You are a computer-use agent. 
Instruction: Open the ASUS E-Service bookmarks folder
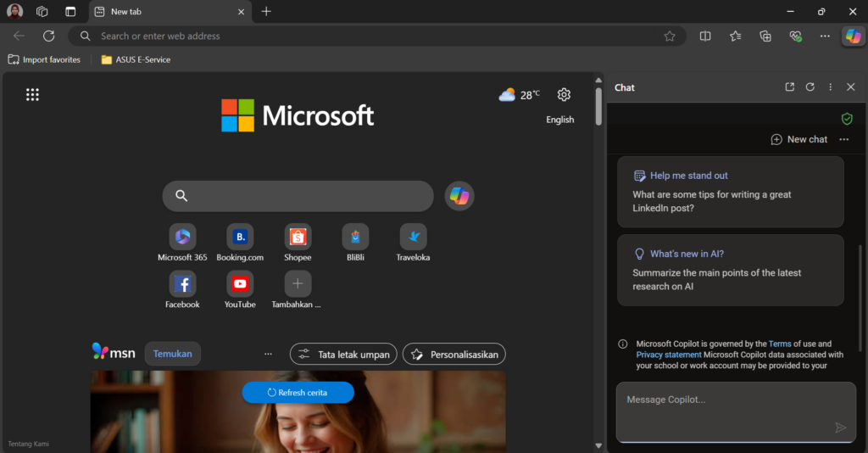click(x=136, y=59)
